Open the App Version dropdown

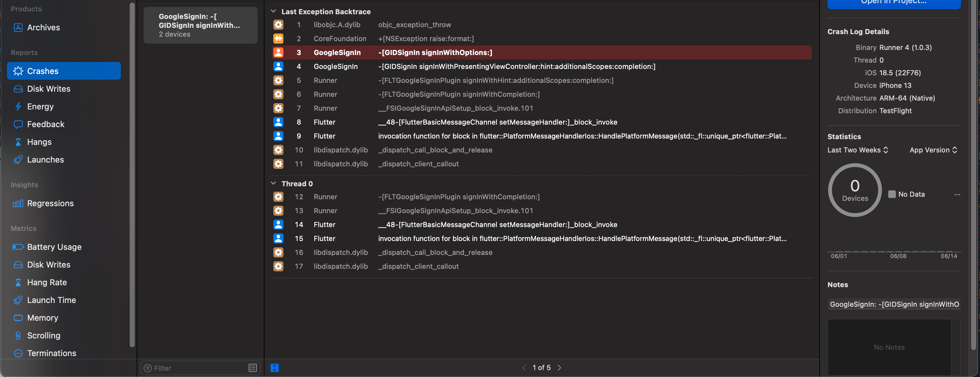point(933,150)
